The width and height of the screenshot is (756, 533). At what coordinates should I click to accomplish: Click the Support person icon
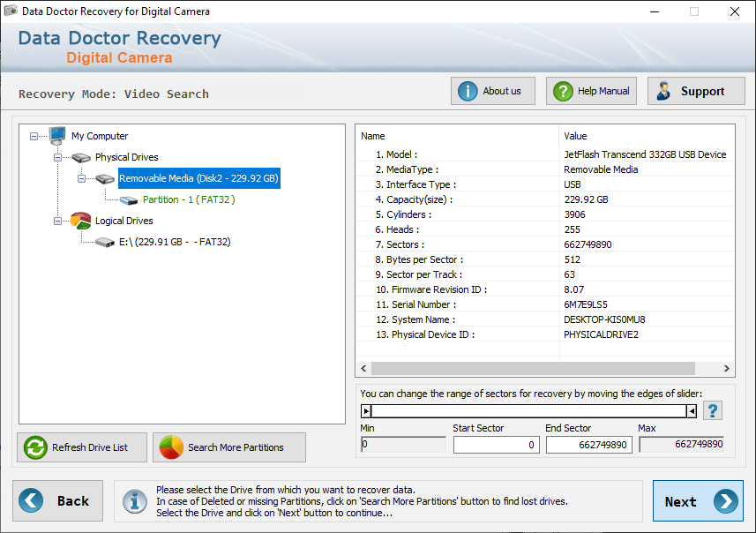[664, 91]
